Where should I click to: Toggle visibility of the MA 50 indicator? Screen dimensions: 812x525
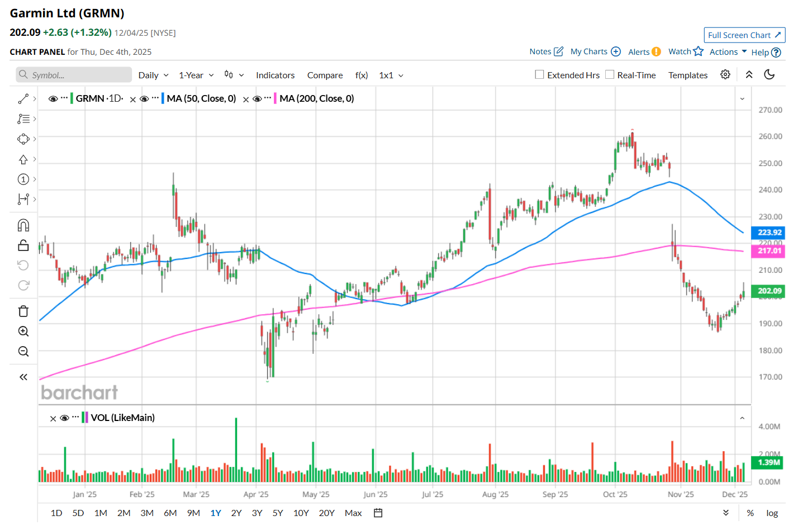click(x=144, y=99)
